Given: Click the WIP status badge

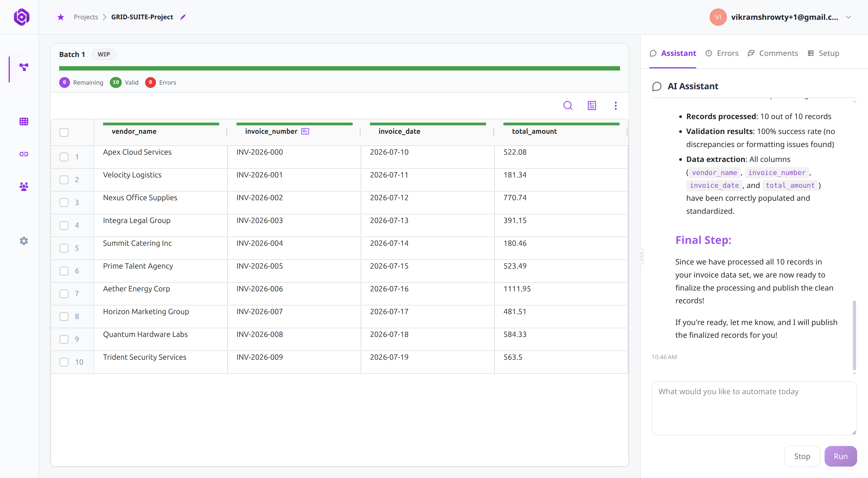Looking at the screenshot, I should (x=103, y=54).
